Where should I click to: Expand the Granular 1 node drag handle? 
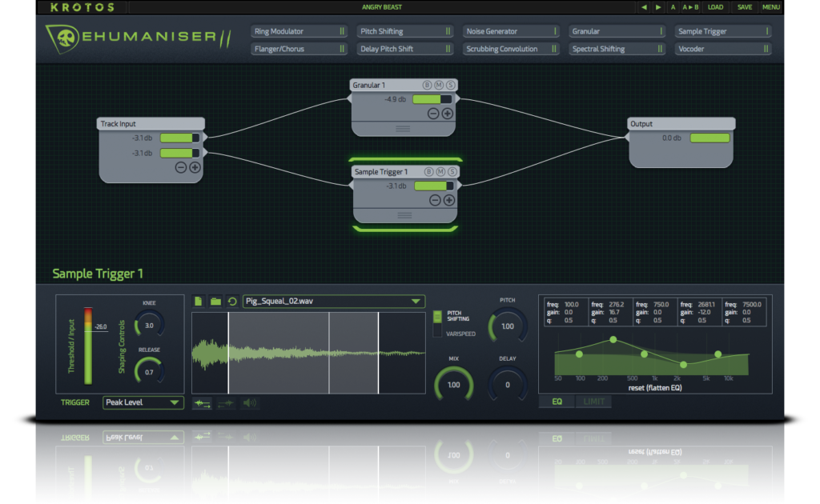[403, 129]
